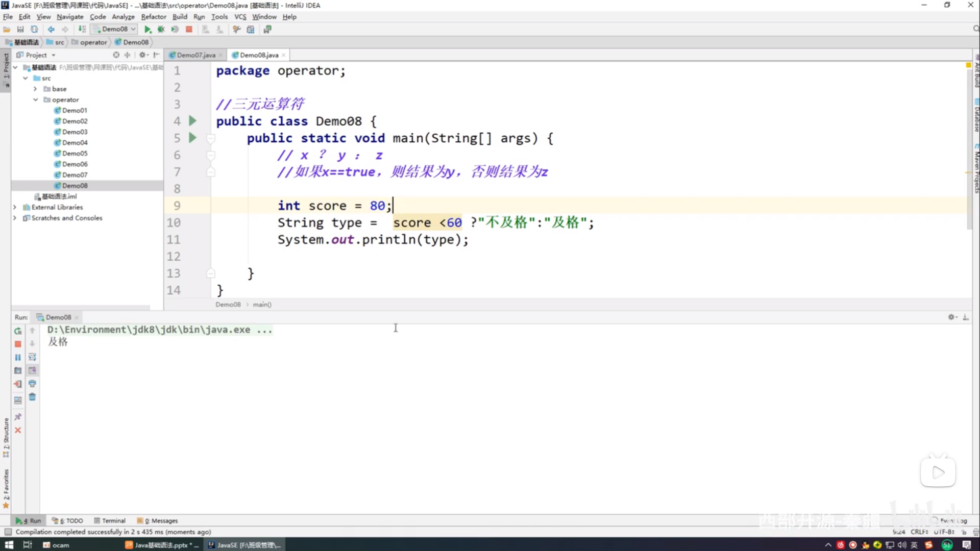The width and height of the screenshot is (980, 551).
Task: Run Demo08 with the green toolbar arrow
Action: tap(148, 30)
